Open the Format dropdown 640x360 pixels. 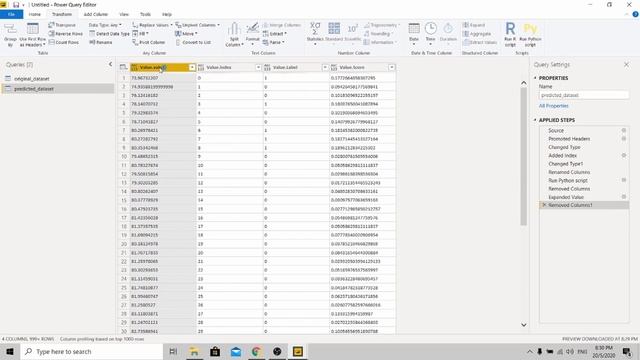tap(253, 33)
